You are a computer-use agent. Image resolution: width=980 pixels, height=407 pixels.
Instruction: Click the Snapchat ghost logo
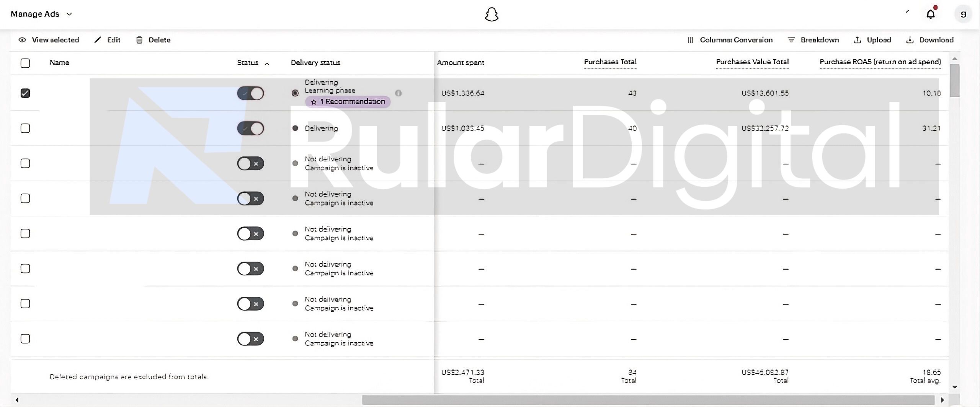(x=492, y=15)
